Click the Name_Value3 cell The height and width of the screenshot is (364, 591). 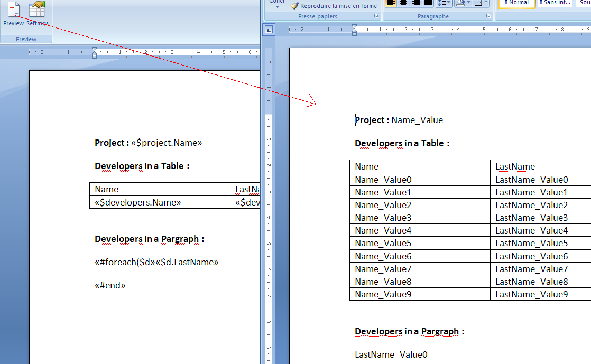(x=420, y=218)
